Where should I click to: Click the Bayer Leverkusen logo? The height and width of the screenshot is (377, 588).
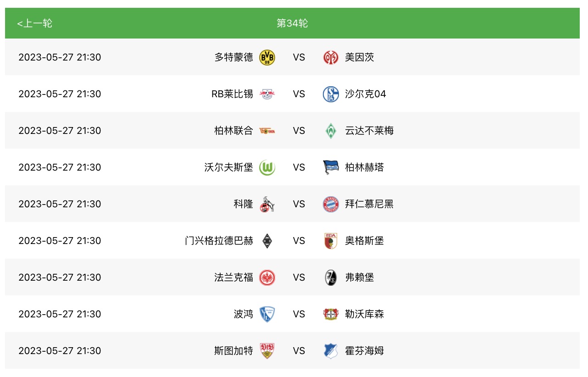[330, 314]
